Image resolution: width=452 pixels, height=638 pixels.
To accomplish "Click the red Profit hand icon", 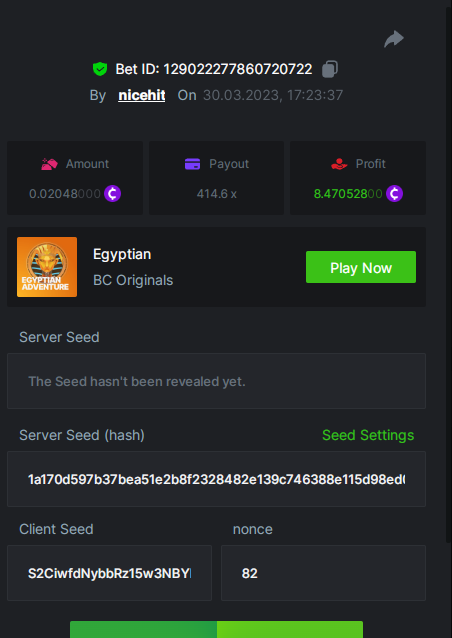I will point(339,164).
